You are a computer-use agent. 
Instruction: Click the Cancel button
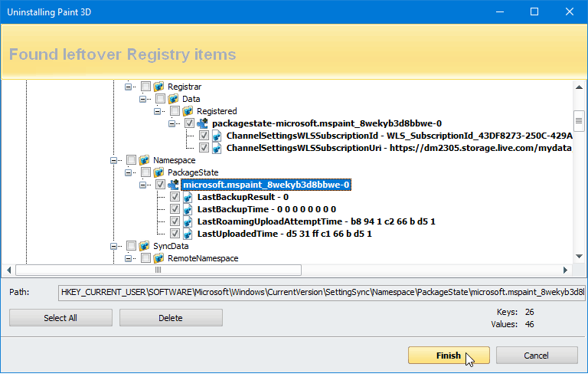536,356
